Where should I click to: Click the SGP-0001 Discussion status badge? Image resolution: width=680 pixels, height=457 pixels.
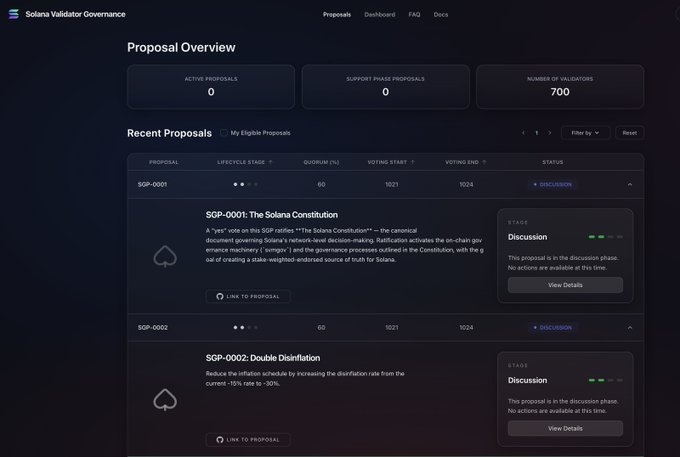click(x=552, y=184)
